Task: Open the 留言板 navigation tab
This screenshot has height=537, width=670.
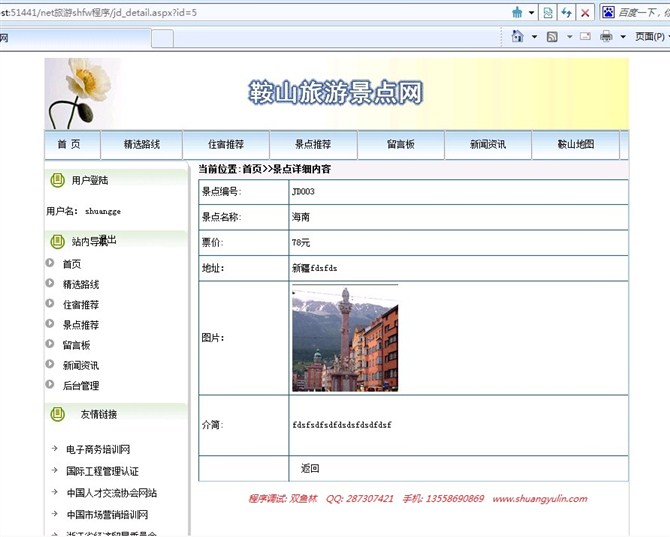Action: pos(401,144)
